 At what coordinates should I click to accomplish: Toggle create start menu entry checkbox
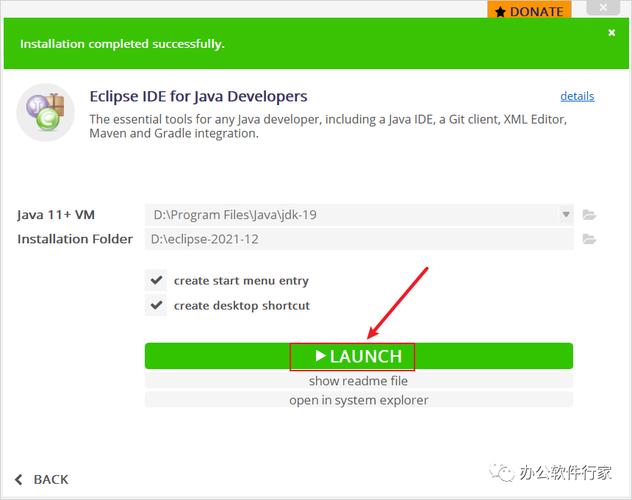(156, 280)
